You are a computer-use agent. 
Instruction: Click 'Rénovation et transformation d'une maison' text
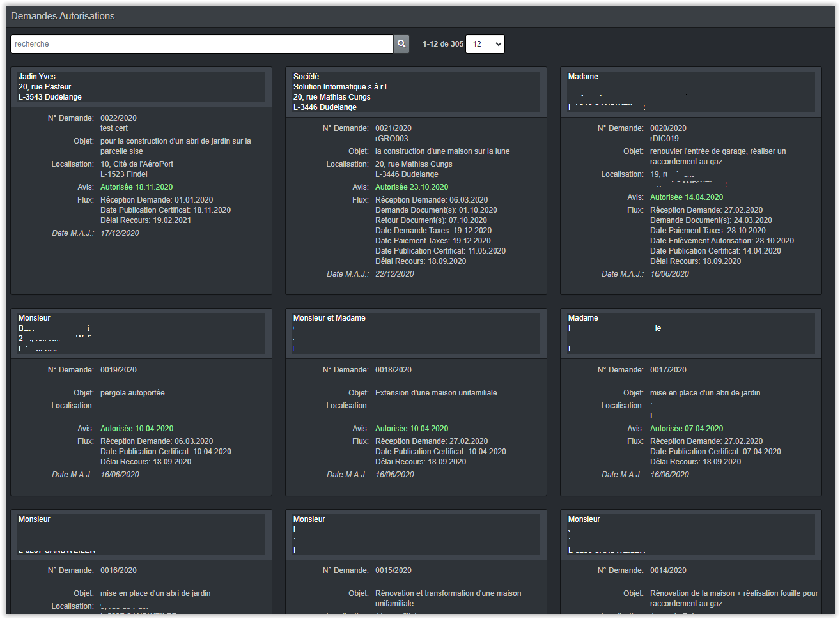(448, 593)
